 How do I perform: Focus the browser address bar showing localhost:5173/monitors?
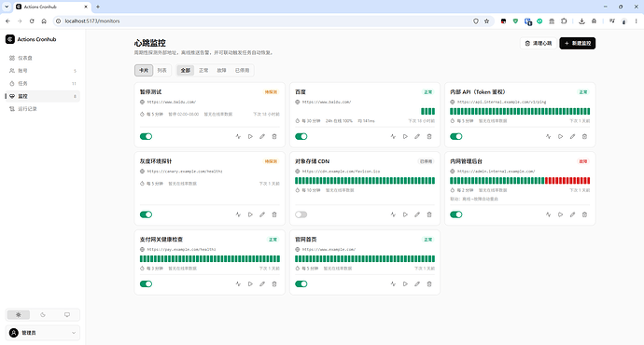pos(263,21)
